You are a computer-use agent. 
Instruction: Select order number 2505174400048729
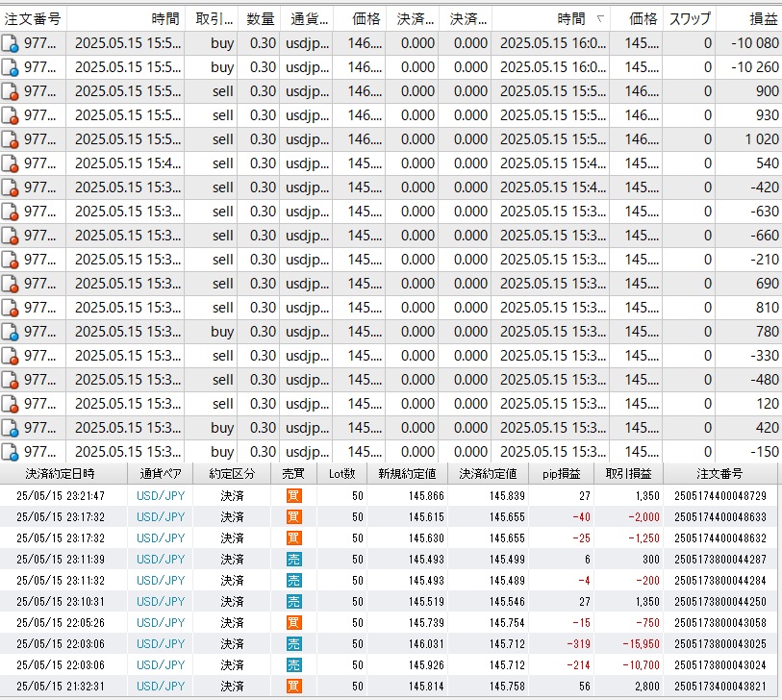click(x=719, y=495)
